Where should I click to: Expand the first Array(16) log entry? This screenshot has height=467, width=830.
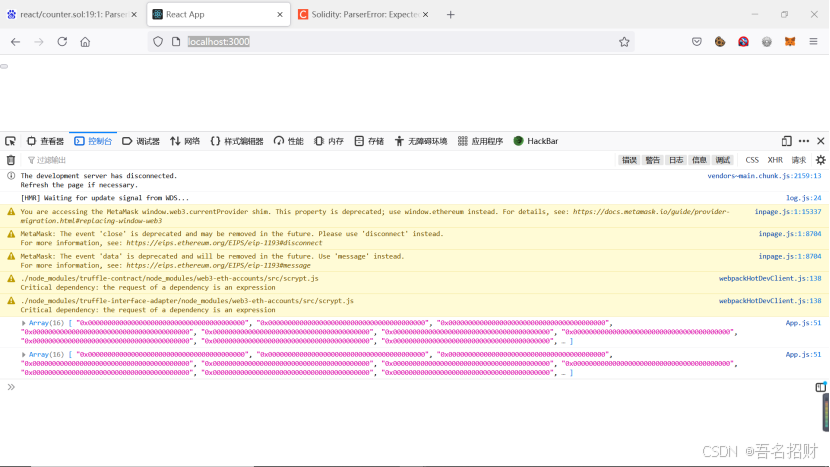point(23,323)
